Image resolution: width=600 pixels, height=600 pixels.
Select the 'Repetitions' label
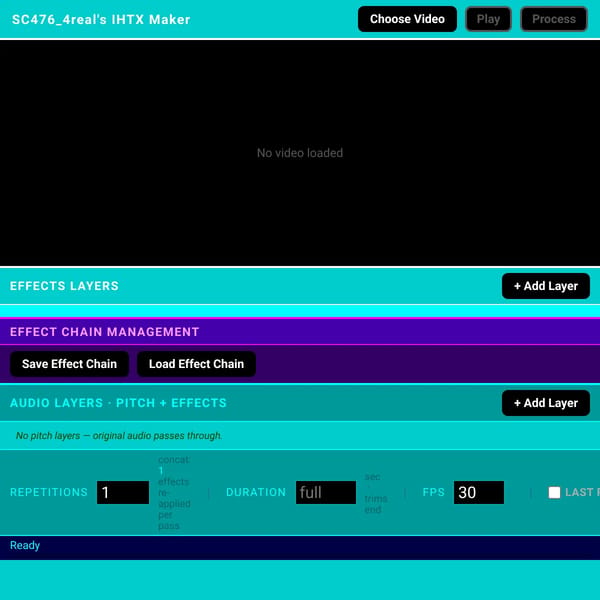click(x=49, y=492)
